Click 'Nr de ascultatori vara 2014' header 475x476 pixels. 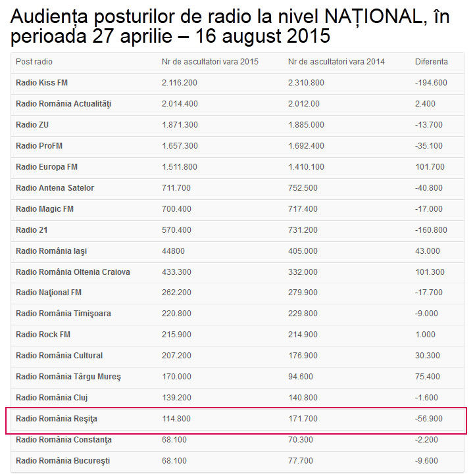click(x=336, y=62)
